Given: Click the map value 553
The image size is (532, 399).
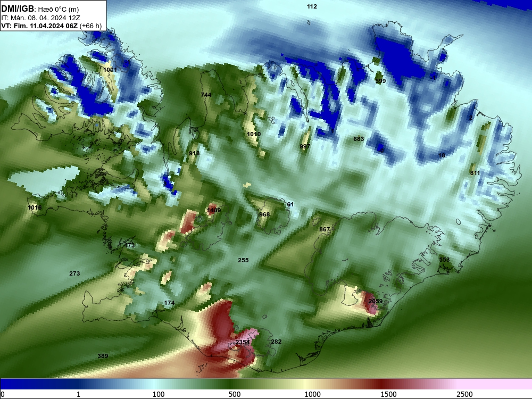Looking at the screenshot, I should [x=444, y=260].
